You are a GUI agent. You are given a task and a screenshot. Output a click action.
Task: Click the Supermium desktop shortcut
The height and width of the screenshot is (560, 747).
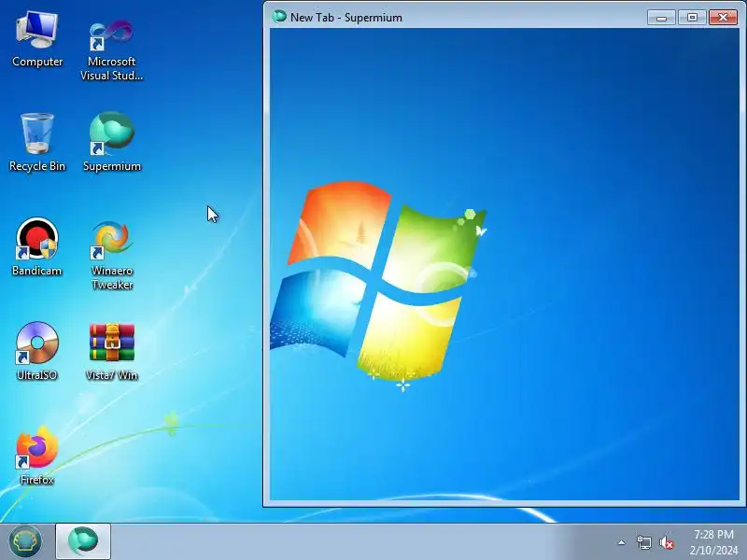pyautogui.click(x=112, y=142)
